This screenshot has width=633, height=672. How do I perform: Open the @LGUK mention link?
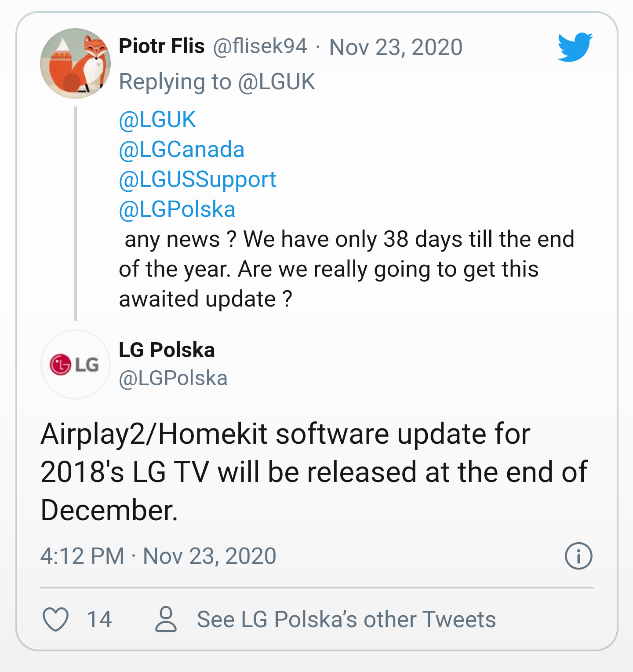point(157,120)
